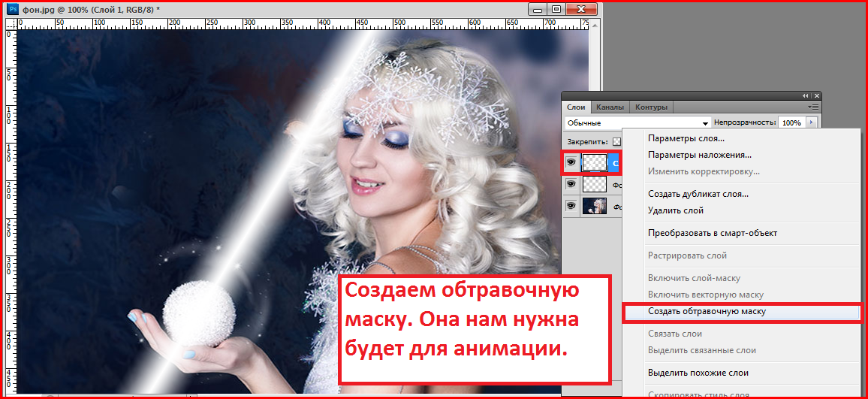Click Изменить корректировку... menu entry

[x=704, y=171]
